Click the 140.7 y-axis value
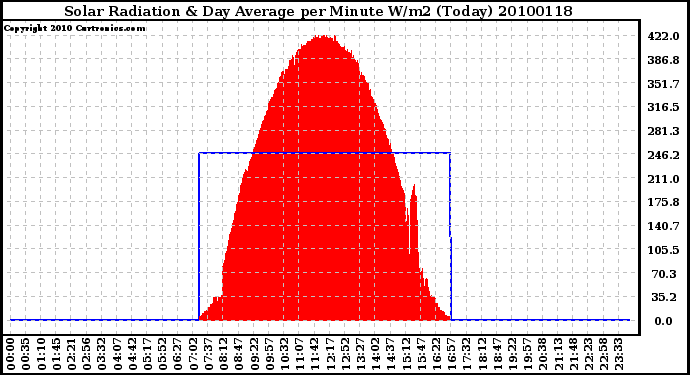 (663, 226)
